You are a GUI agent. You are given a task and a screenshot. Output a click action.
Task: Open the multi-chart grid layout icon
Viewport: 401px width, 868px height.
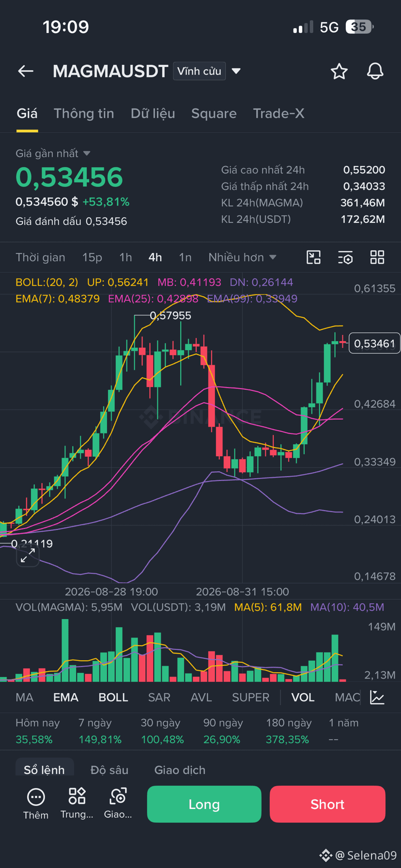coord(377,257)
